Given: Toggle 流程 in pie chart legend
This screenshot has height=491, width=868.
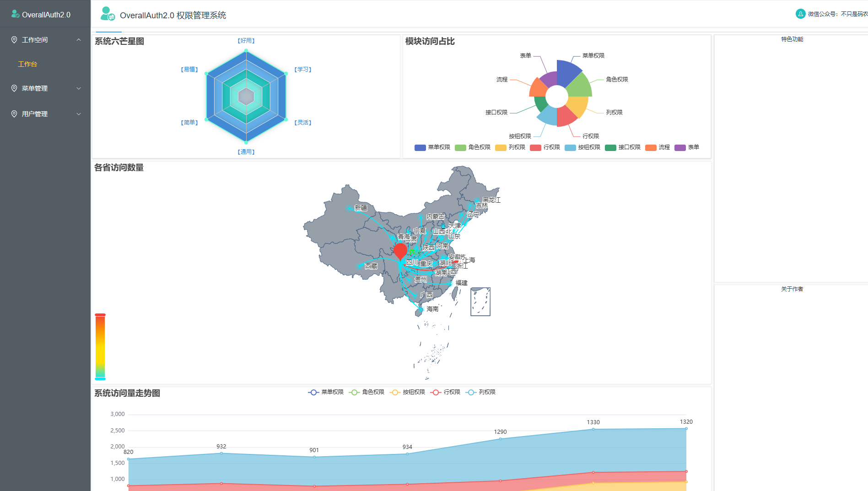Looking at the screenshot, I should tap(657, 147).
